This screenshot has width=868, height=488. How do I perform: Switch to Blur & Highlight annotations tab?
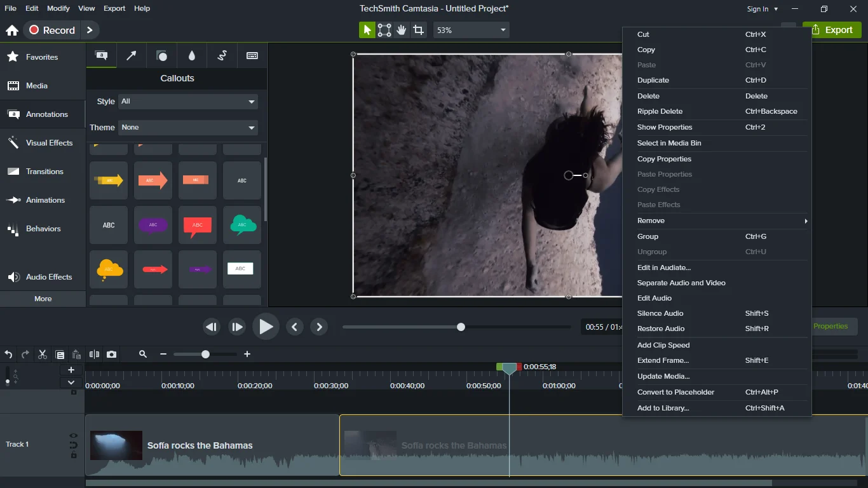192,56
